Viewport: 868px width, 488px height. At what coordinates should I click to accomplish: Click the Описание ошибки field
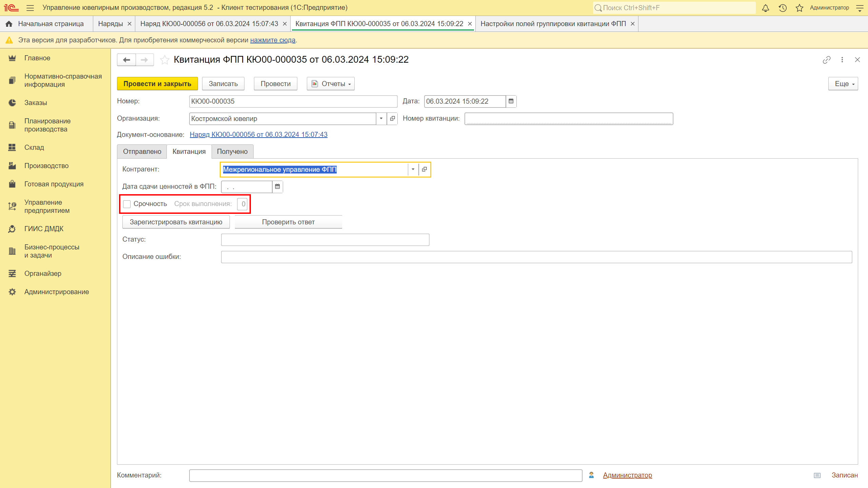[536, 257]
